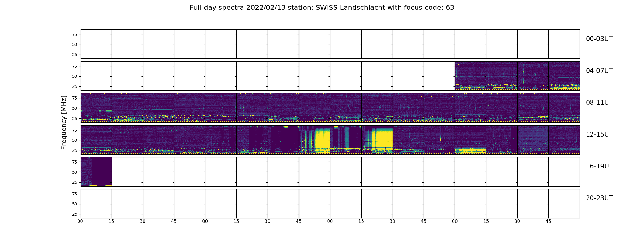Click the 50 tick of the 16-19UT row
The width and height of the screenshot is (644, 245).
pos(75,172)
